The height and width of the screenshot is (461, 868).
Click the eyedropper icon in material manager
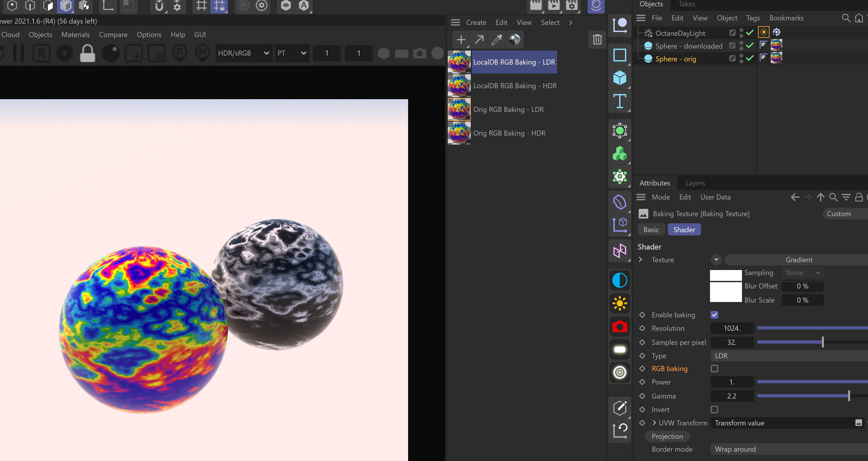[497, 39]
